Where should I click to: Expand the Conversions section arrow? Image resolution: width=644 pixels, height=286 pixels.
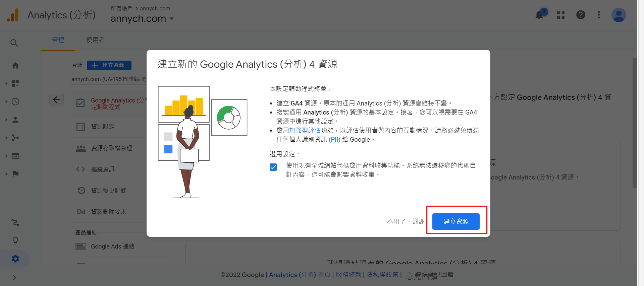[x=6, y=174]
